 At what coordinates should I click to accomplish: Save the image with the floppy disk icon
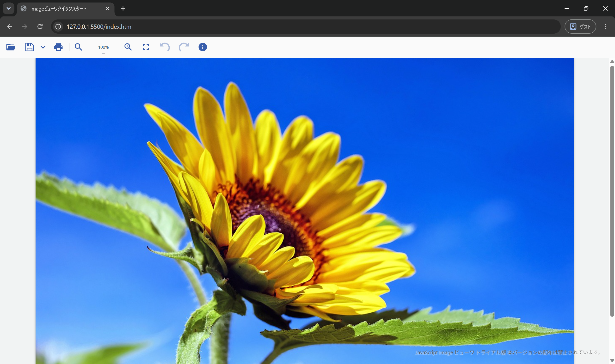(x=30, y=47)
